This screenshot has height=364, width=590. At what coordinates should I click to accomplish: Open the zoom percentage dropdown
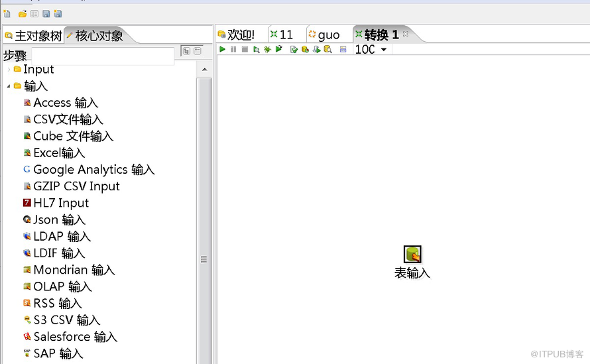[384, 49]
